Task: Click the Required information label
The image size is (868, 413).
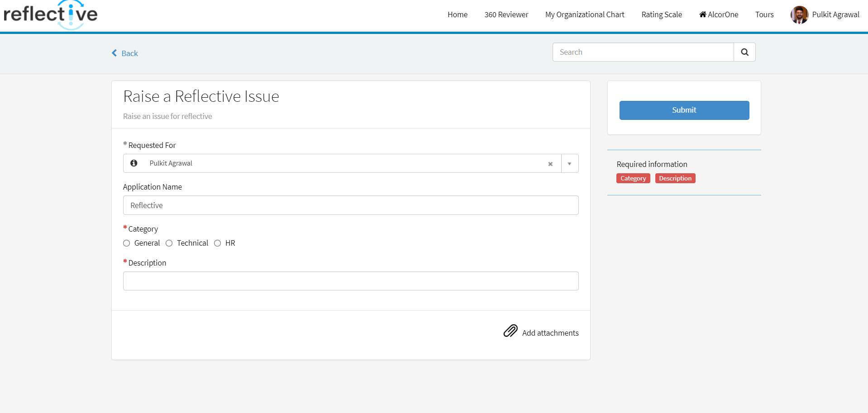Action: point(652,164)
